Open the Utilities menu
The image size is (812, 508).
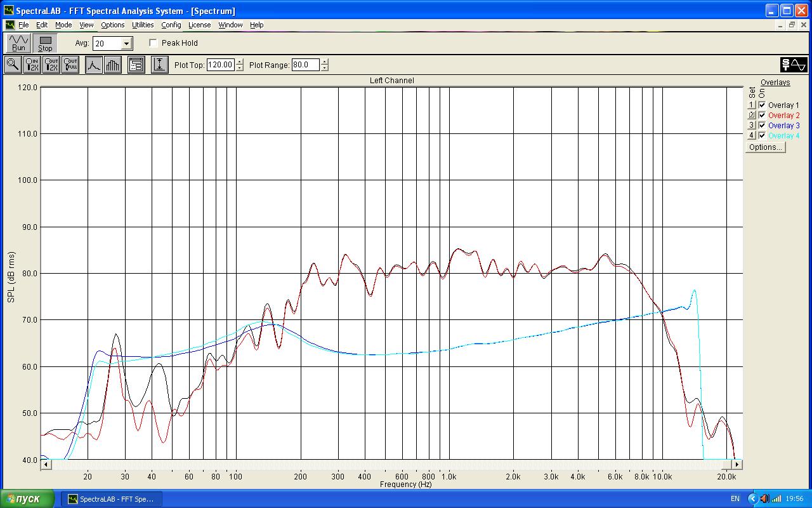click(143, 25)
